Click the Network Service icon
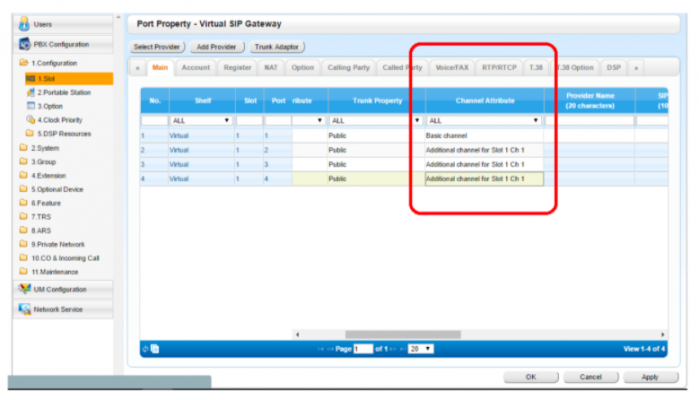The image size is (699, 400). [x=25, y=309]
